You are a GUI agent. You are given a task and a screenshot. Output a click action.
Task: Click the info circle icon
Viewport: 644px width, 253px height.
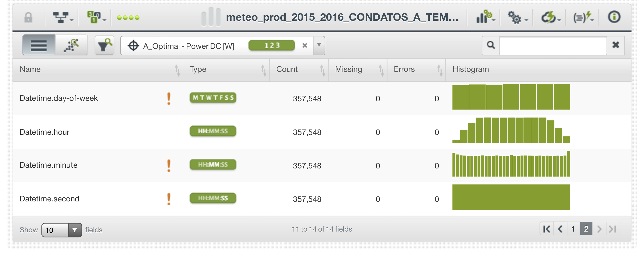coord(614,17)
